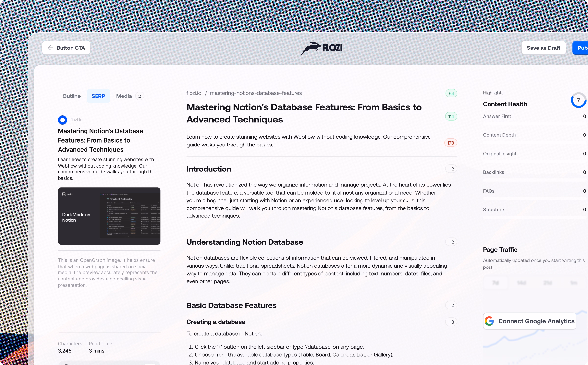Click the Content Health score ring showing 7
588x365 pixels.
[578, 100]
